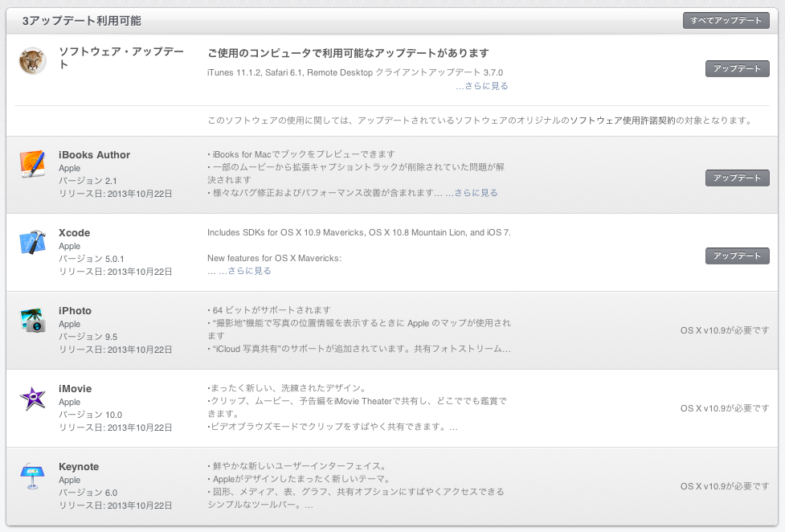Click the Appleがデザインしたまったく新しいテーマ line

[x=299, y=480]
